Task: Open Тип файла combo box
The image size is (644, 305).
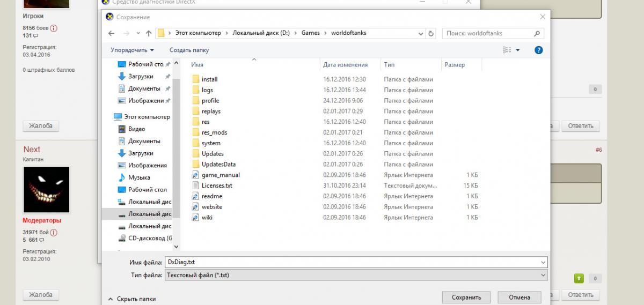Action: [356, 275]
